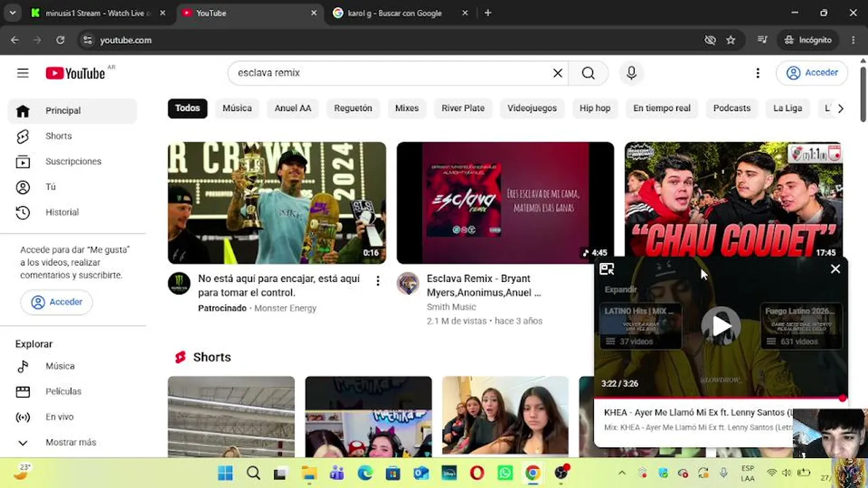
Task: Expand the miniplayer to full watch page
Action: click(x=607, y=269)
